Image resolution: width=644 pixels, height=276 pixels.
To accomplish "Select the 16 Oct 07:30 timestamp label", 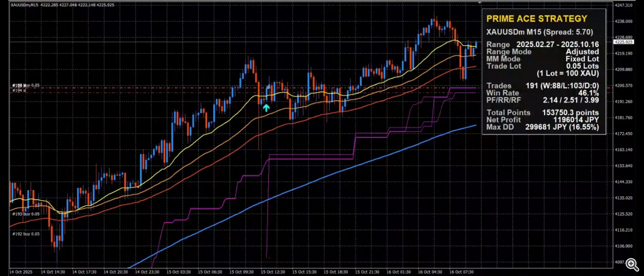I will (462, 272).
